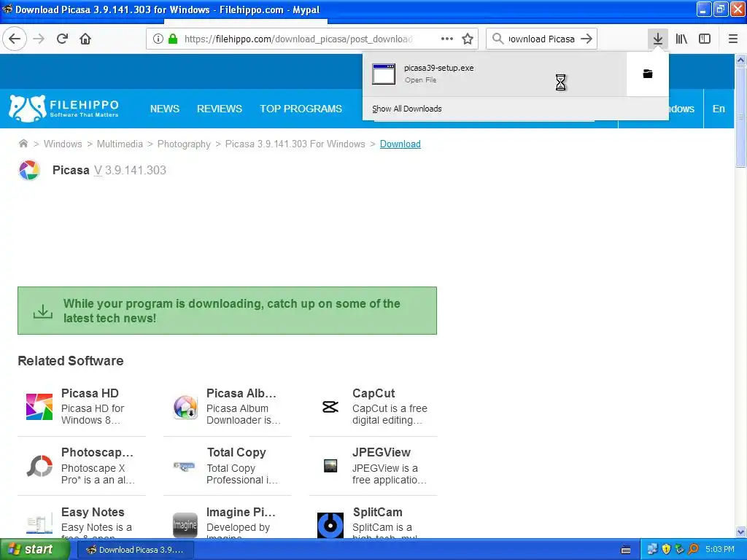
Task: Click the Easy Notes icon
Action: click(x=39, y=524)
